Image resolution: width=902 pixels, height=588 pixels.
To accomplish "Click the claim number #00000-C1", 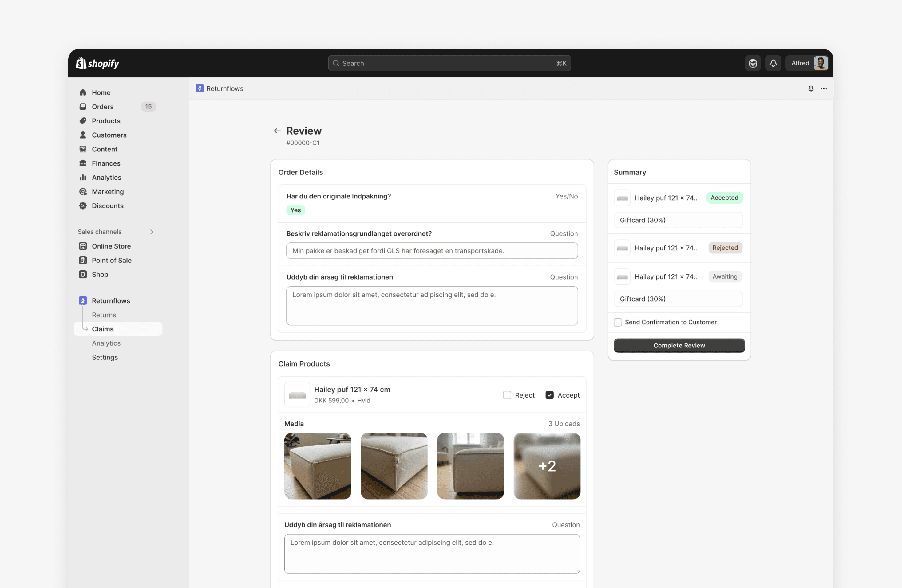I will pyautogui.click(x=303, y=143).
